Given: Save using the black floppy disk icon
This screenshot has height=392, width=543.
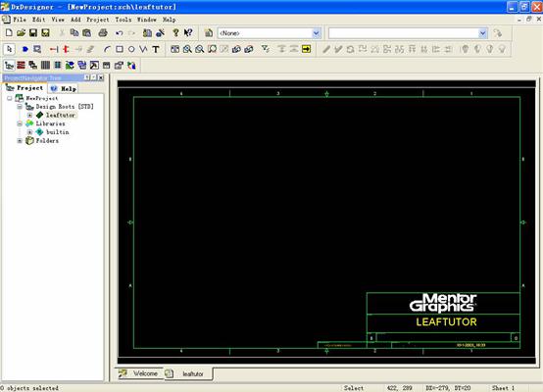Looking at the screenshot, I should [33, 33].
